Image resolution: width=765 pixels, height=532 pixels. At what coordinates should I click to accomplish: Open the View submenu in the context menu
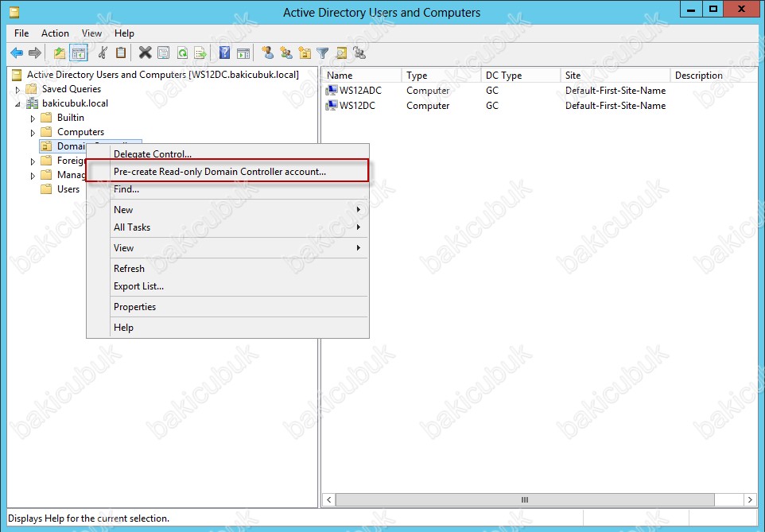(227, 247)
